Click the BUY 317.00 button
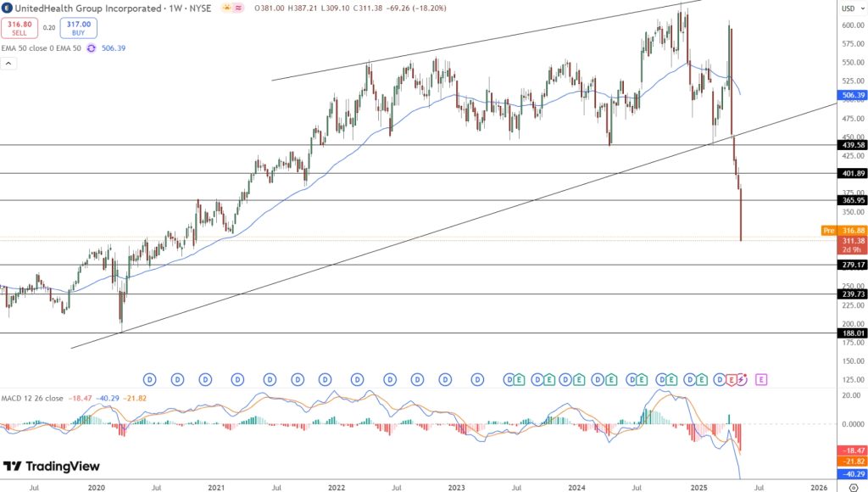868x492 pixels. pos(79,28)
